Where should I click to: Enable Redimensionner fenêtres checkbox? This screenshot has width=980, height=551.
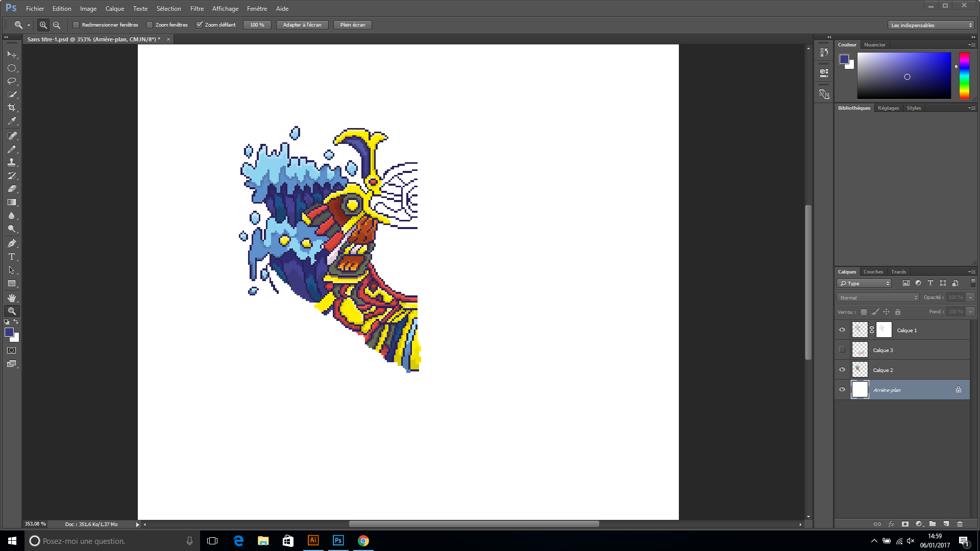tap(76, 25)
